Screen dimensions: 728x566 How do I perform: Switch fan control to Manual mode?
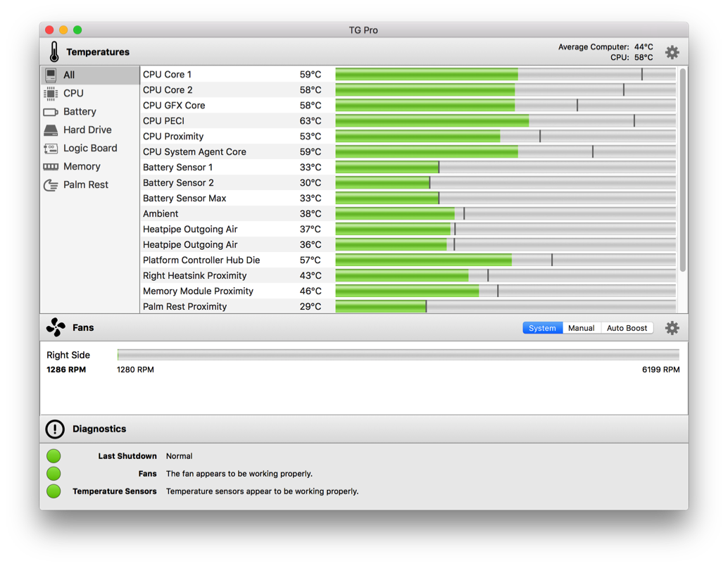pos(581,328)
